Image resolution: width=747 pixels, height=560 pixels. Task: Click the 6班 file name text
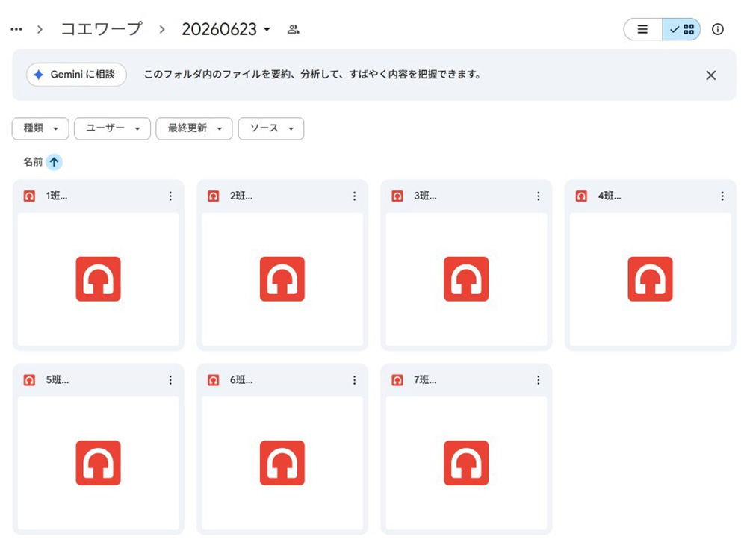point(241,380)
